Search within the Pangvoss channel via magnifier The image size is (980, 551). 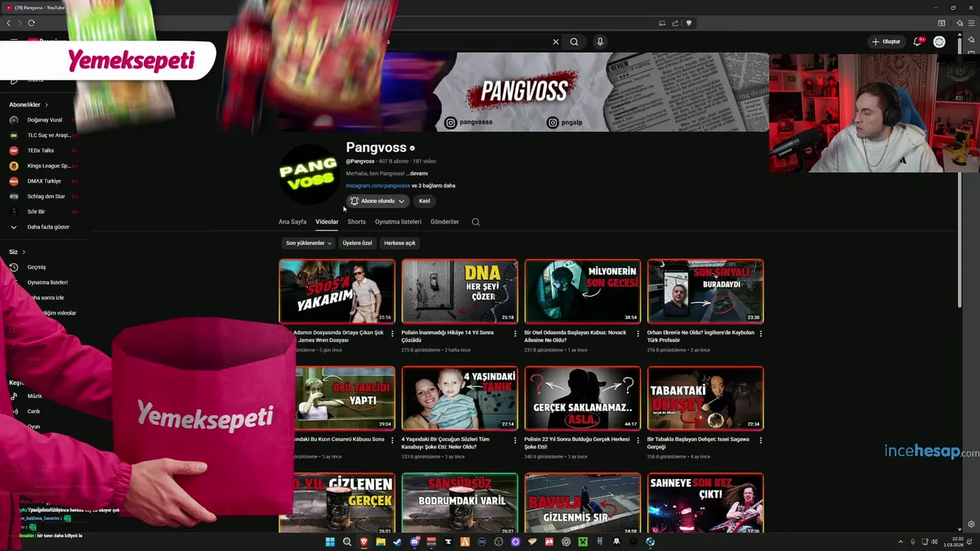click(475, 222)
